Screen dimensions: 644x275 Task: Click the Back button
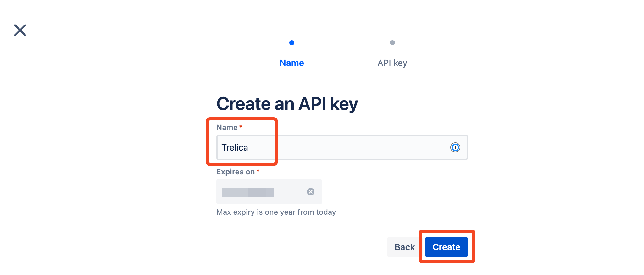[x=405, y=247]
